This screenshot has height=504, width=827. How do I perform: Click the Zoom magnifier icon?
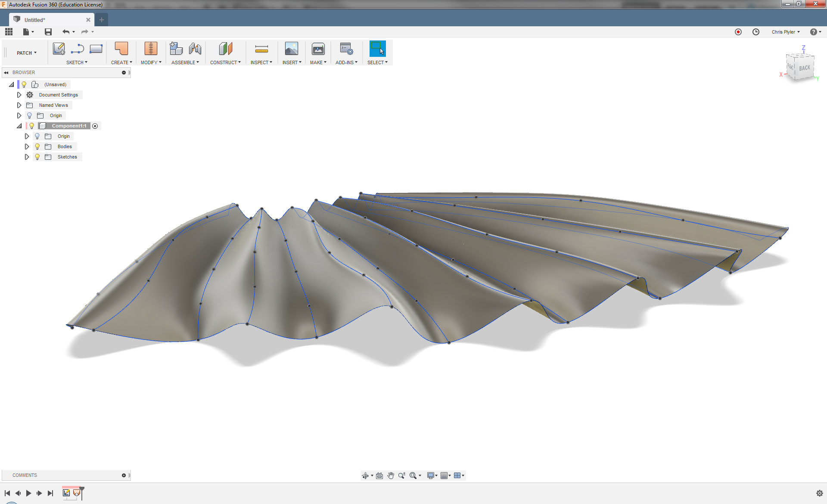[402, 475]
